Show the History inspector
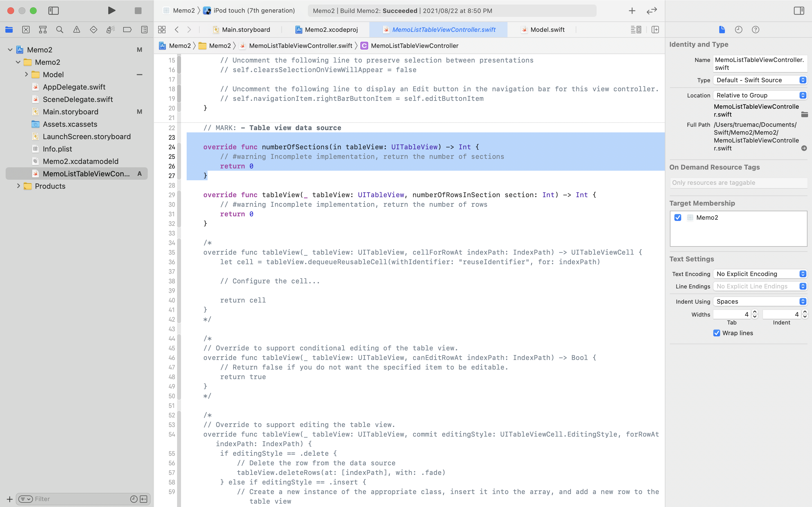The width and height of the screenshot is (812, 507). pos(738,30)
